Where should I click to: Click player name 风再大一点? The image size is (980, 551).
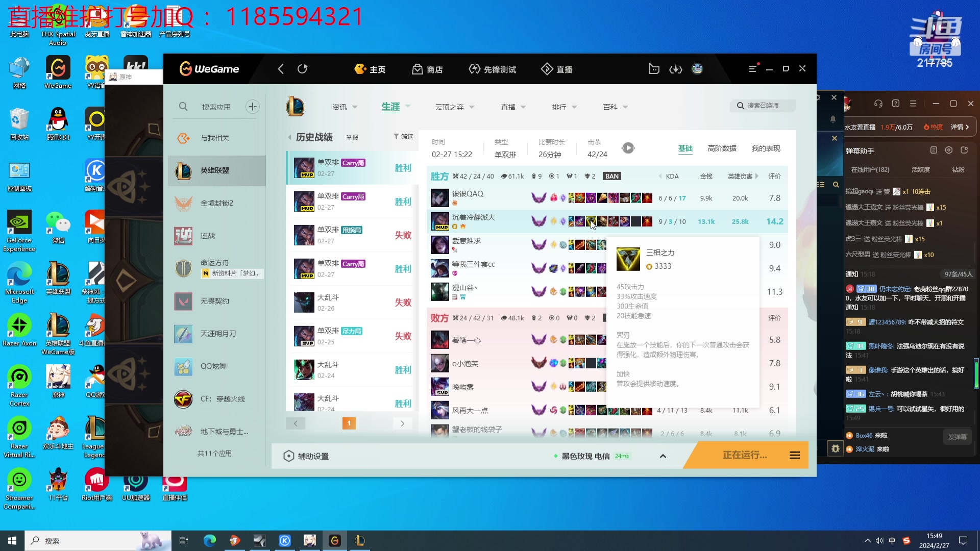[x=470, y=410]
